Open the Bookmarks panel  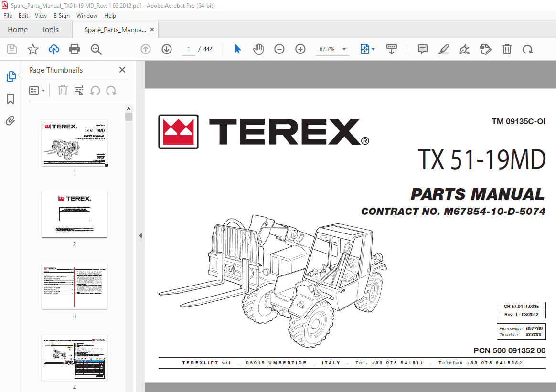tap(10, 99)
